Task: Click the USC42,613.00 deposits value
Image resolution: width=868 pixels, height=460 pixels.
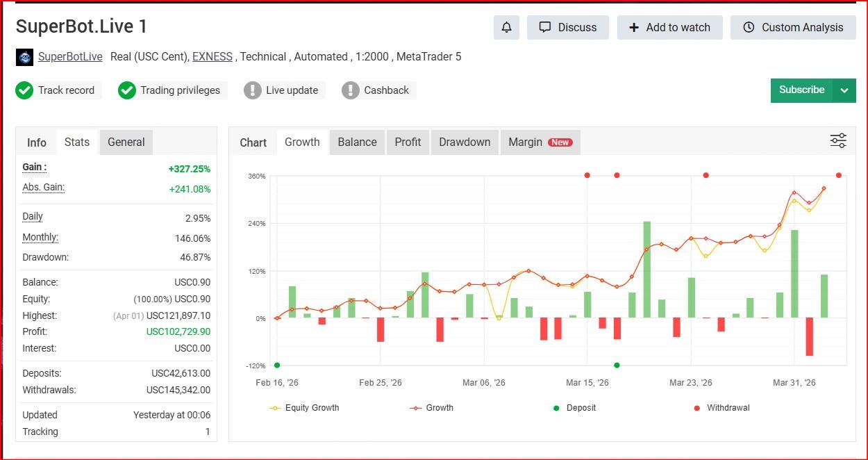Action: tap(181, 373)
